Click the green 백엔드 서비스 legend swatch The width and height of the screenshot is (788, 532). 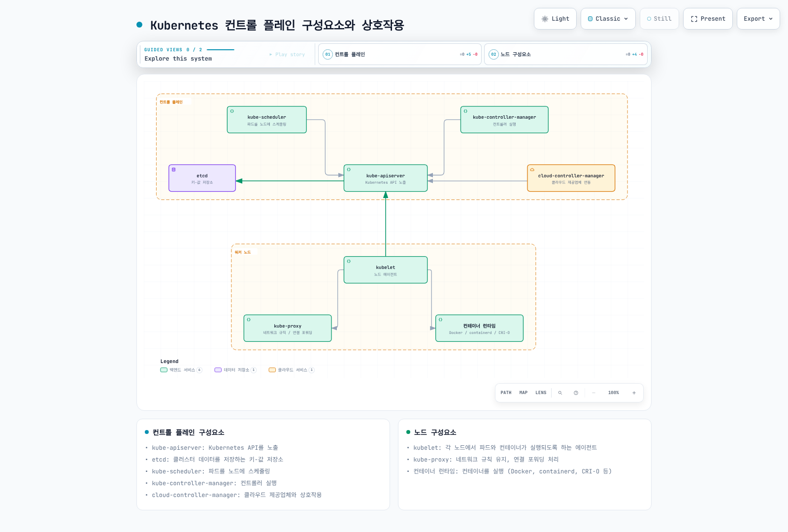coord(164,370)
